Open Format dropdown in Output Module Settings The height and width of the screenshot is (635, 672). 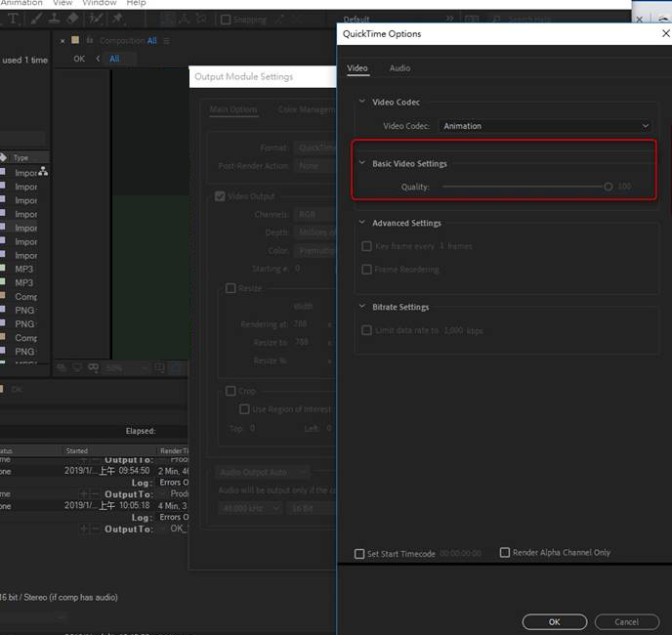[315, 148]
